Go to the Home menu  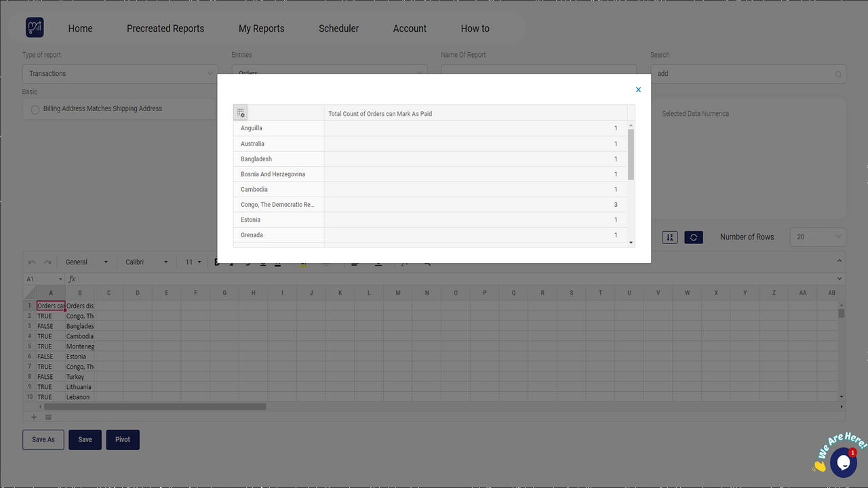[80, 28]
